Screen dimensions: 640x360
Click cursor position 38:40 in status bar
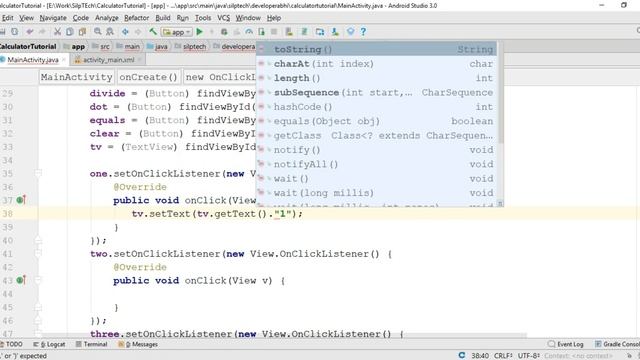(x=480, y=356)
